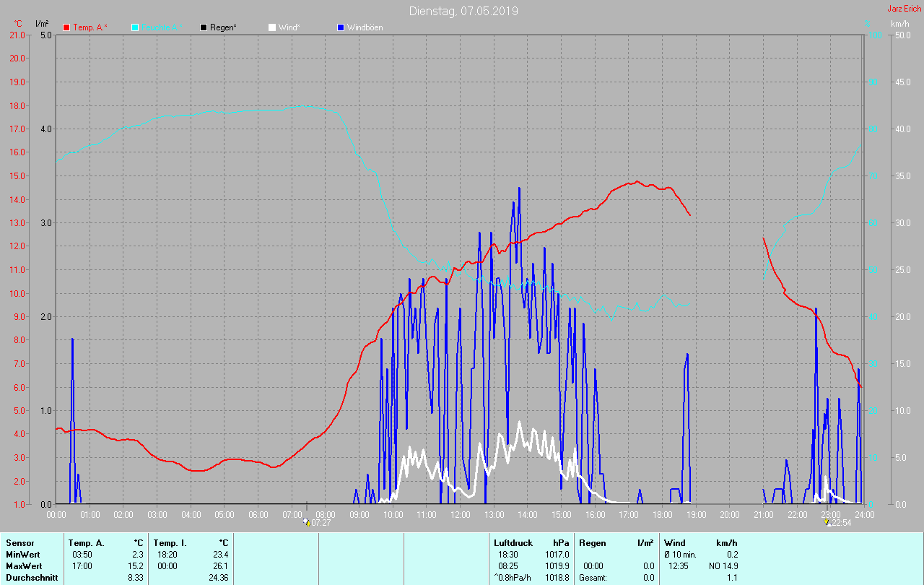The height and width of the screenshot is (585, 924).
Task: Click the km/h axis unit label
Action: (x=899, y=24)
